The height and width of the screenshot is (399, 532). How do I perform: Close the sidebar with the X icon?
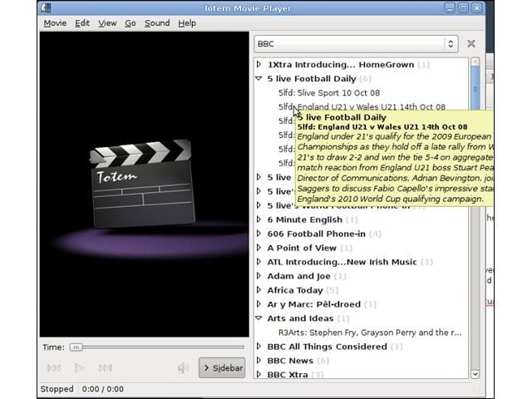tap(471, 44)
